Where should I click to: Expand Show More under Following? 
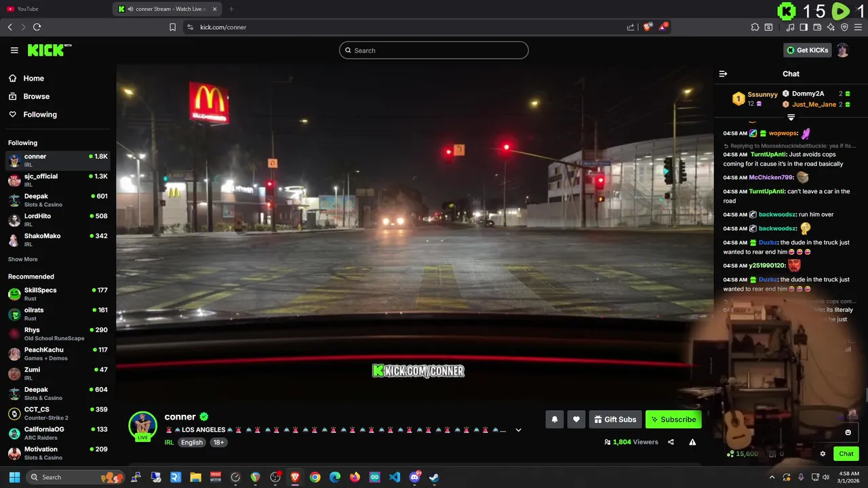23,259
